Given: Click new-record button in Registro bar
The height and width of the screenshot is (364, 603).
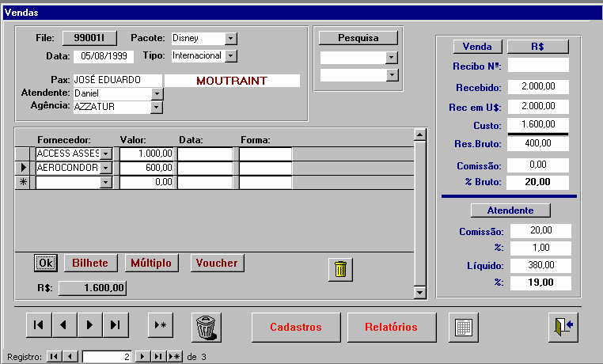Looking at the screenshot, I should [175, 357].
